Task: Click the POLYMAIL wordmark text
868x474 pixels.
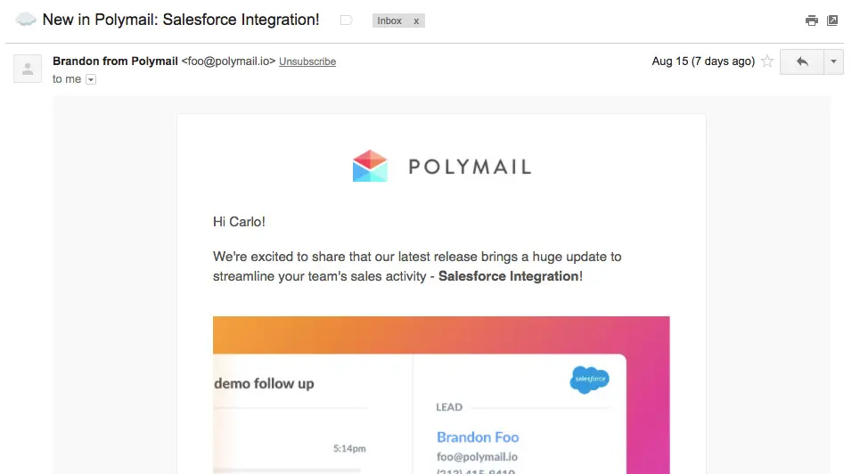Action: point(470,167)
